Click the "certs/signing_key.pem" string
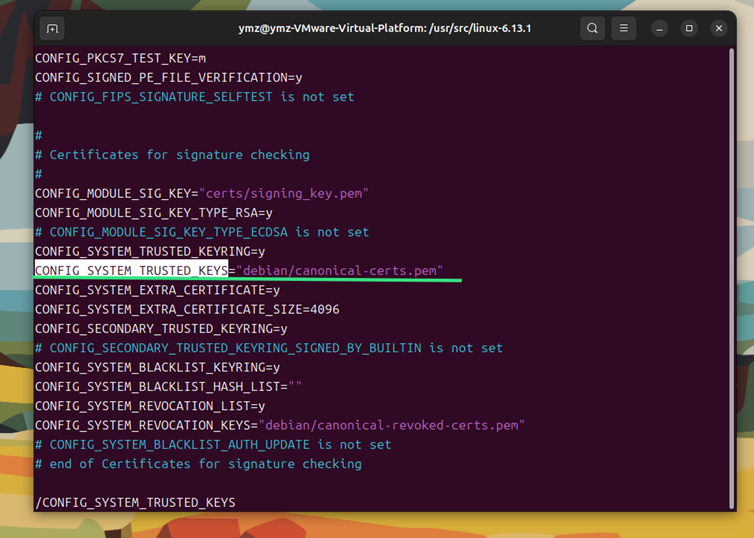The width and height of the screenshot is (754, 538). (x=285, y=193)
